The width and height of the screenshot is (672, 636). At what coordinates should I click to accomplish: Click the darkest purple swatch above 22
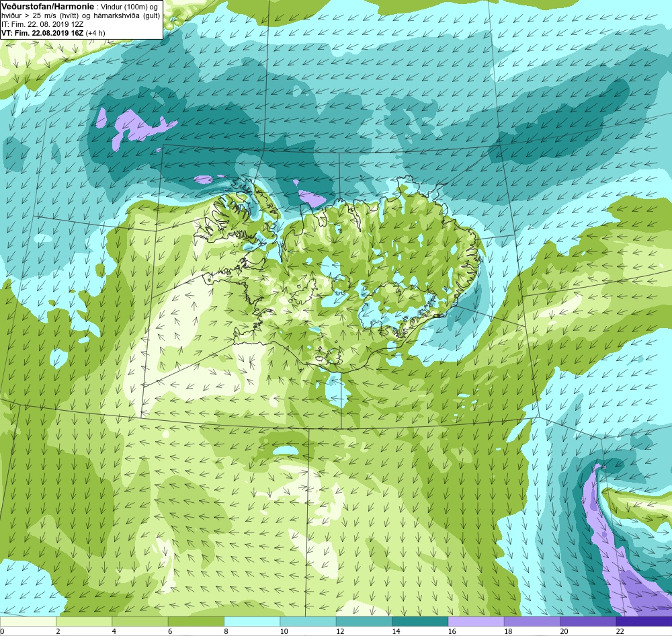coord(644,622)
